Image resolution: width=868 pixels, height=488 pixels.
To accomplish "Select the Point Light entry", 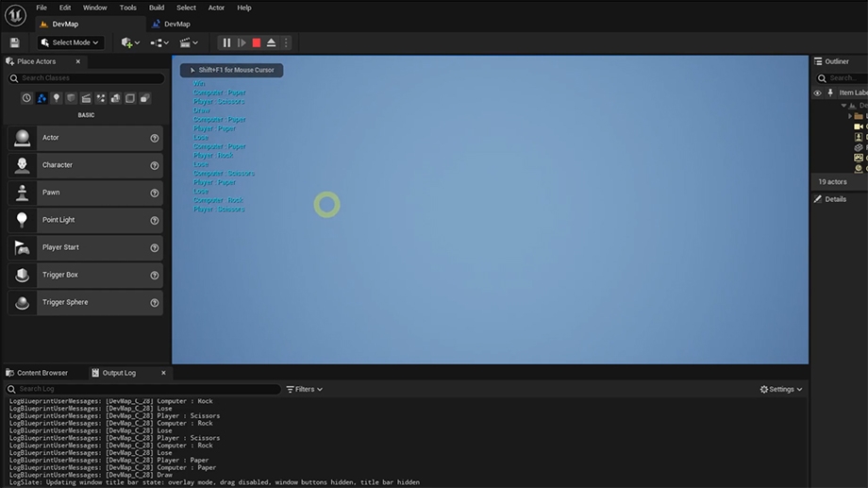I will click(x=85, y=220).
